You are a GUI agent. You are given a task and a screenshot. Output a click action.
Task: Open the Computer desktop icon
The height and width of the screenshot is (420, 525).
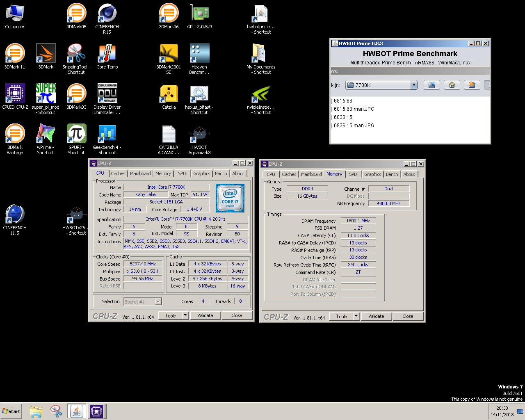[15, 16]
